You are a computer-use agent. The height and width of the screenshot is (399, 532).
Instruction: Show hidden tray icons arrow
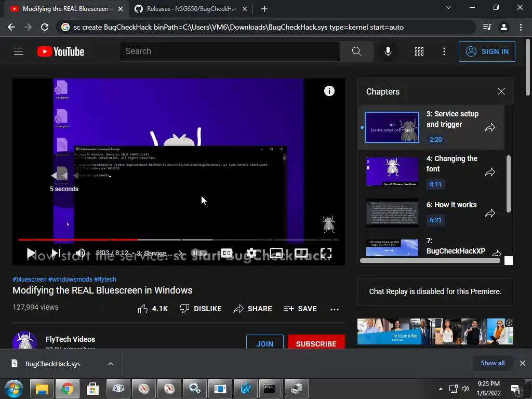click(x=441, y=389)
